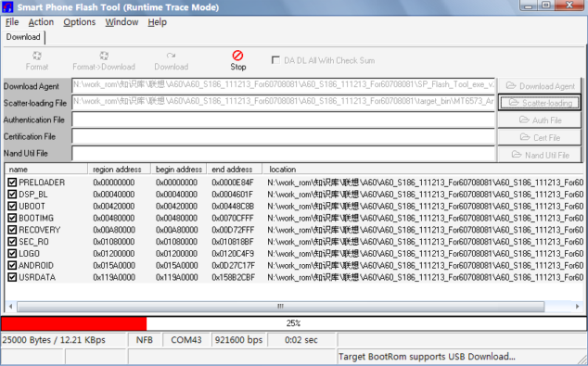Maximize the Smart Phone Flash Tool window
The width and height of the screenshot is (588, 366).
click(x=546, y=6)
